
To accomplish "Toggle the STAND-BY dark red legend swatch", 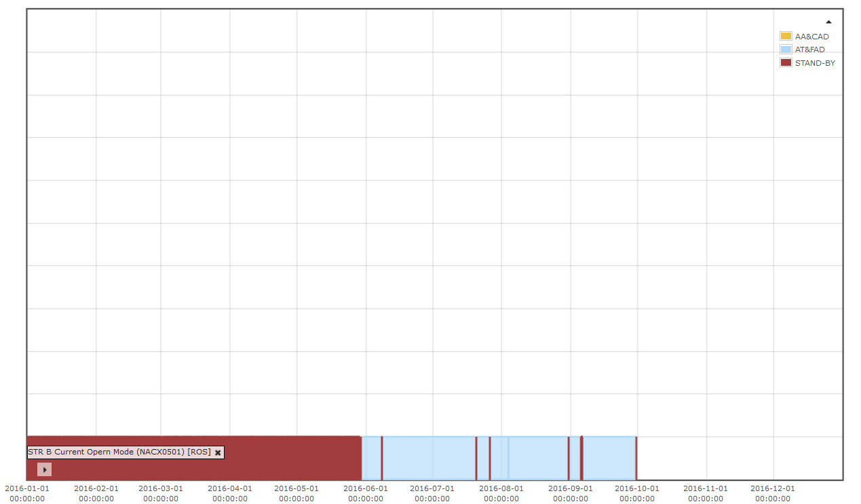I will (x=786, y=62).
